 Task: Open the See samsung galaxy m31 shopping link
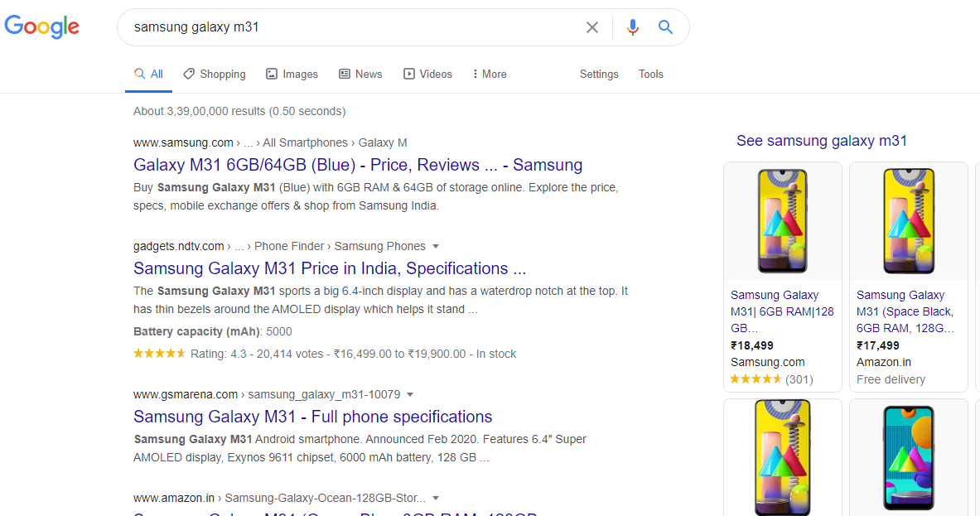click(821, 141)
